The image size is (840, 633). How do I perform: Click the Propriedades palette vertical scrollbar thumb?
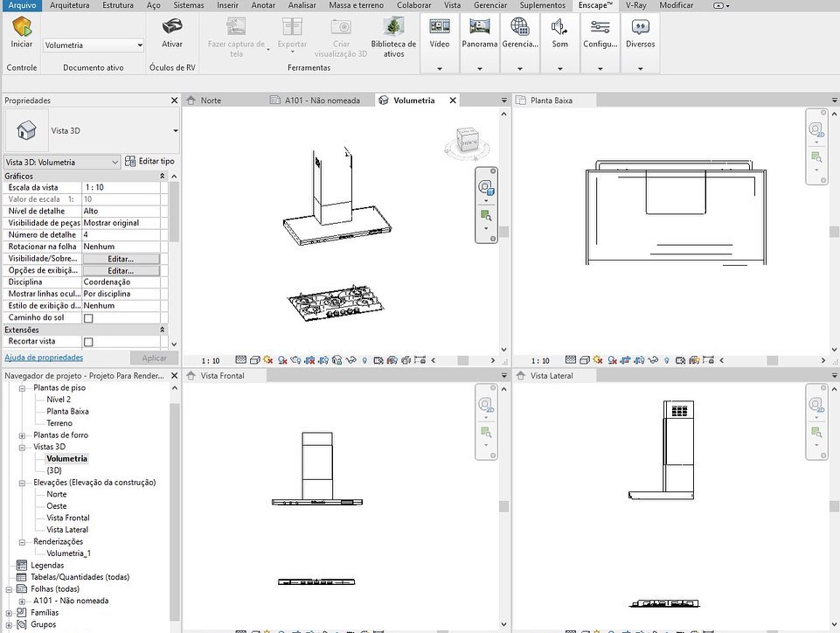(174, 212)
